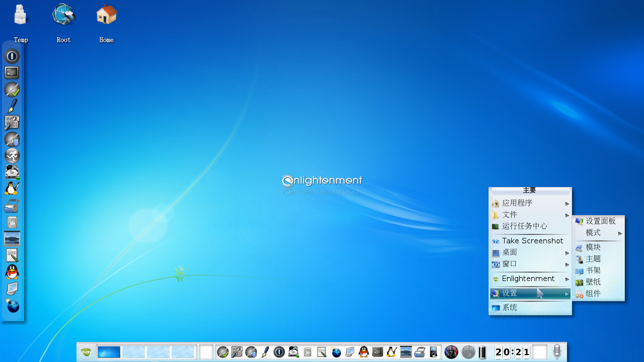Open the QQ penguin on bottom shelf
The height and width of the screenshot is (362, 644).
[x=364, y=352]
